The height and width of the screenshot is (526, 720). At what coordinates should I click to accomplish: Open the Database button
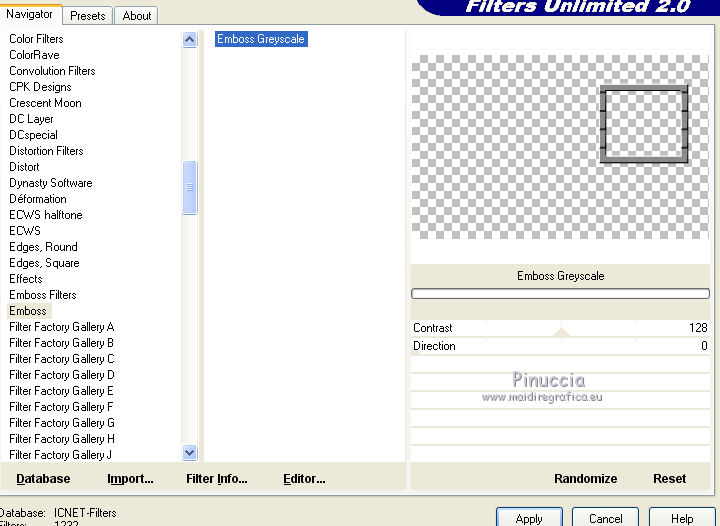[43, 479]
